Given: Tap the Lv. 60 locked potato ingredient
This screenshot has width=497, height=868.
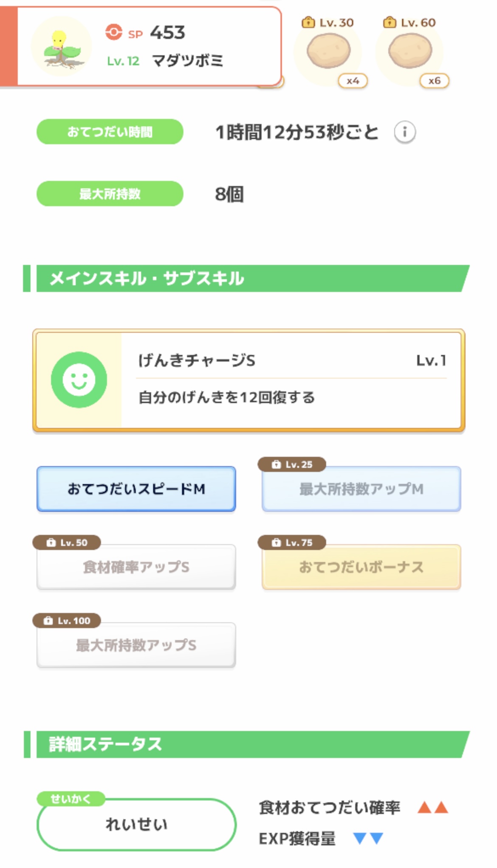Looking at the screenshot, I should 410,52.
